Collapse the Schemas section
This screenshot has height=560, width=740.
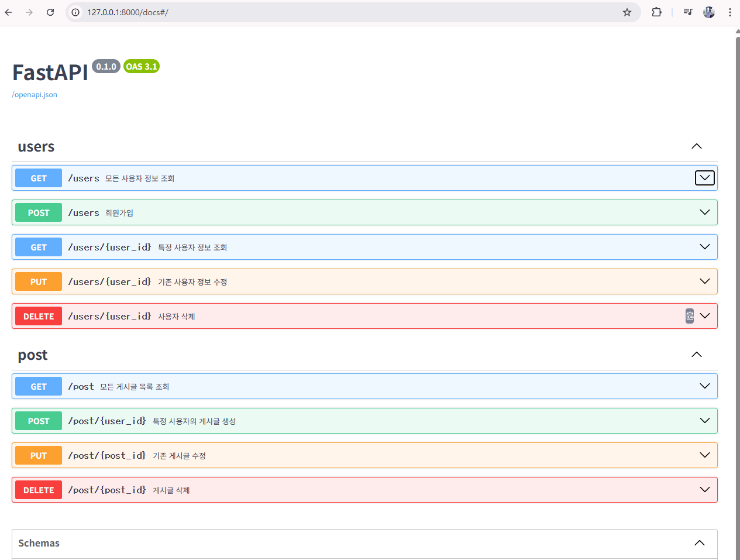pos(700,543)
